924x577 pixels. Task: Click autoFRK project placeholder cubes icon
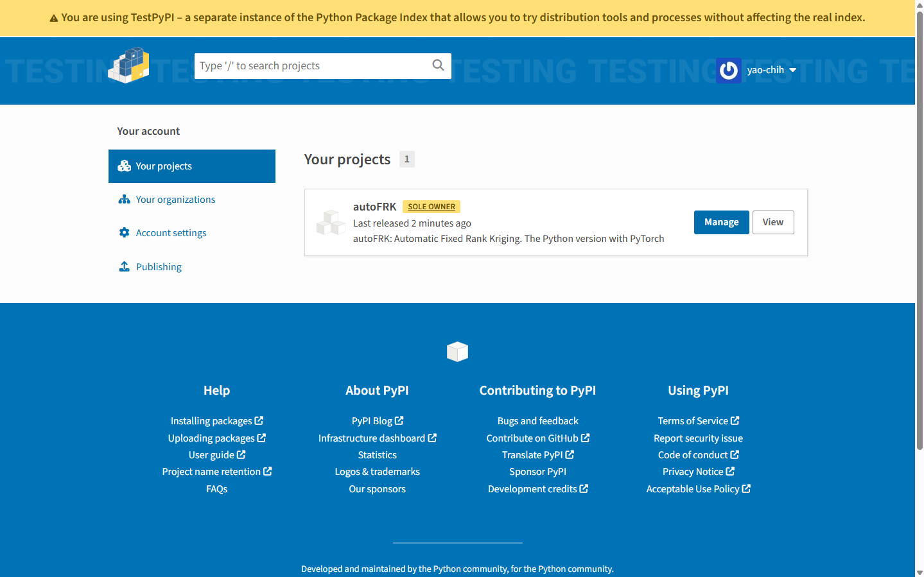point(331,222)
